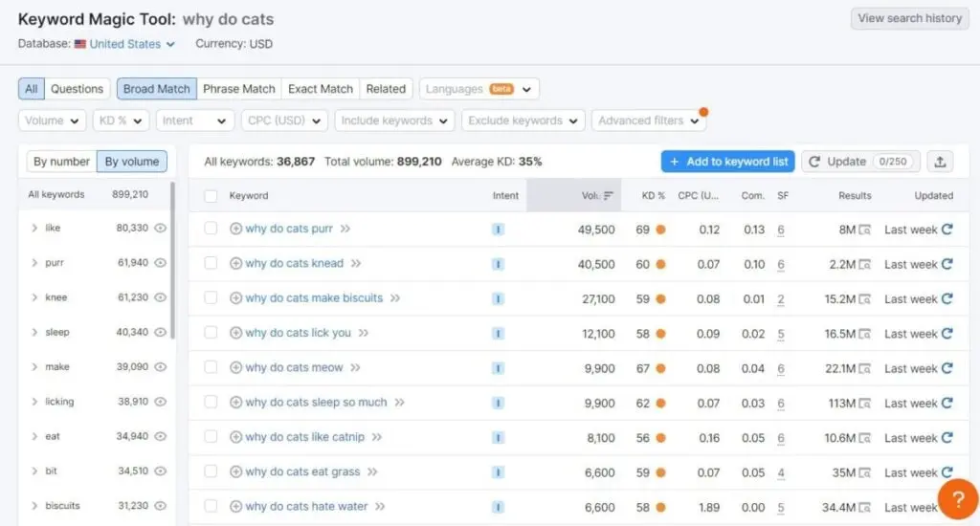Change database from United States dropdown
980x526 pixels.
[x=124, y=44]
